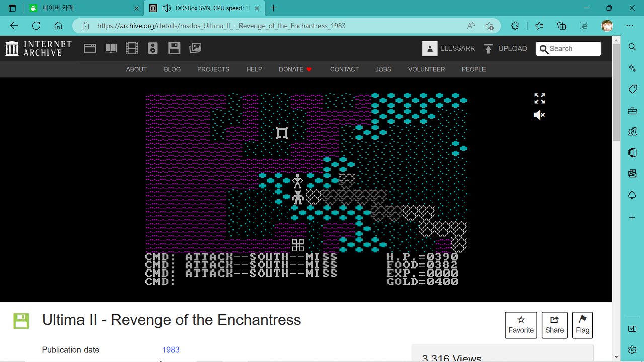The height and width of the screenshot is (362, 644).
Task: Open the Software floppy disk icon
Action: (x=174, y=48)
